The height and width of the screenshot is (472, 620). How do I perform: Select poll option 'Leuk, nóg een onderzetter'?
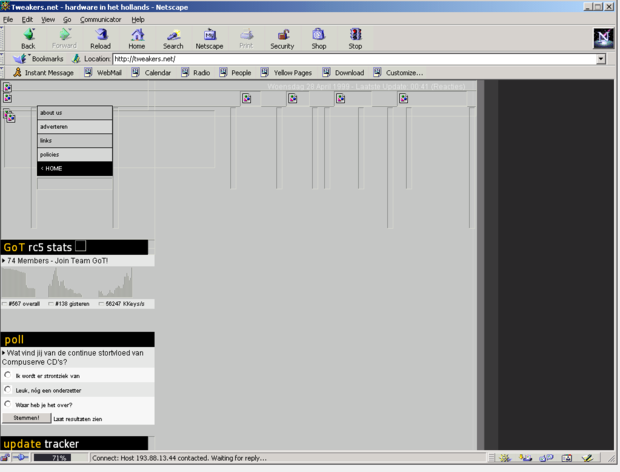(x=8, y=389)
